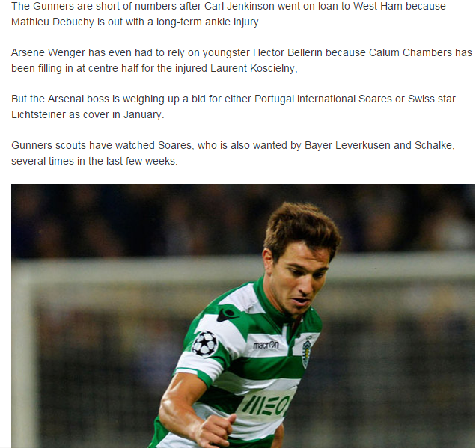Click the black Macron emblem on the shoulder
This screenshot has width=476, height=448.
click(226, 315)
